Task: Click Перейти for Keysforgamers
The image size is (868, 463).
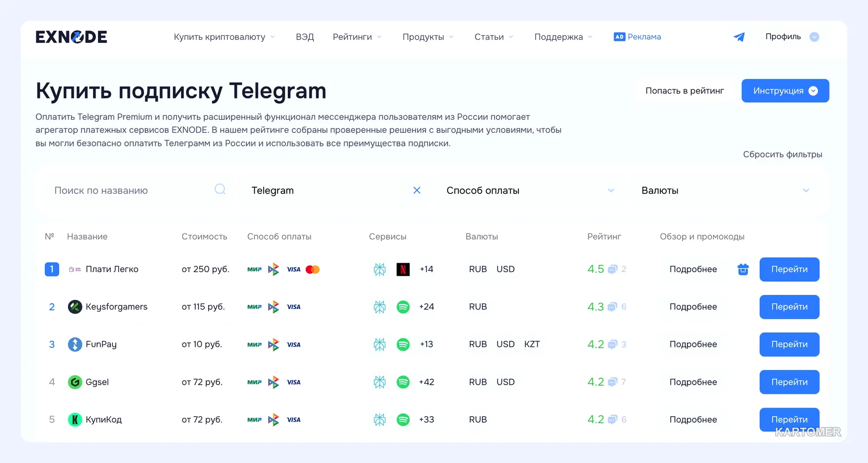Action: (x=789, y=307)
